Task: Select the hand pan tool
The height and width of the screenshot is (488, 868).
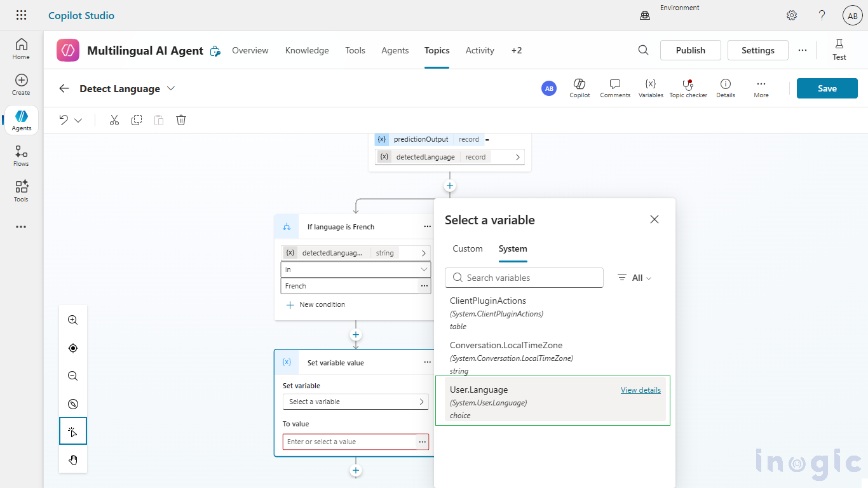Action: tap(73, 459)
